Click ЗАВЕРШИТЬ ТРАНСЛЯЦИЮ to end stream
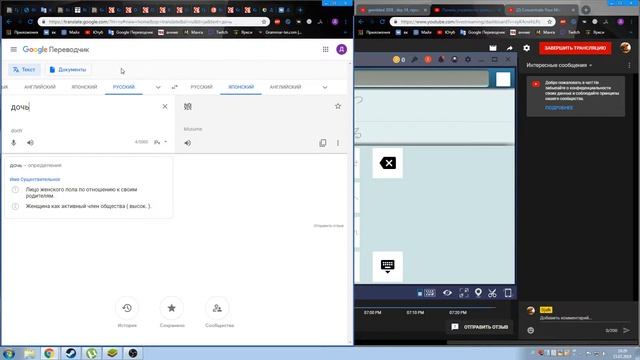The width and height of the screenshot is (640, 360). tap(575, 48)
